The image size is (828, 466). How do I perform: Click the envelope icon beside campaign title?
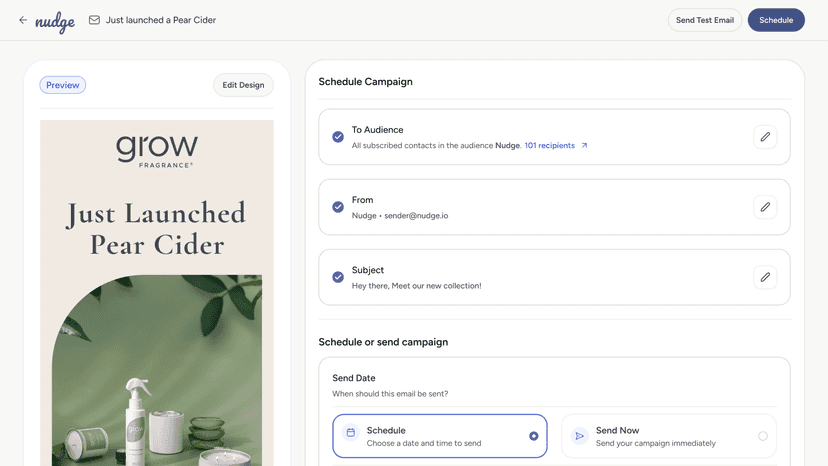pos(94,20)
